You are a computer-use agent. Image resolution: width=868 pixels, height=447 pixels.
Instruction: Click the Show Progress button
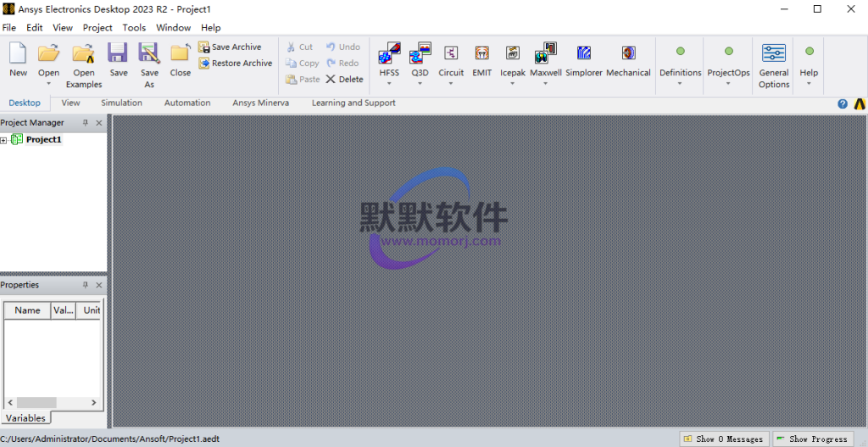(x=812, y=439)
